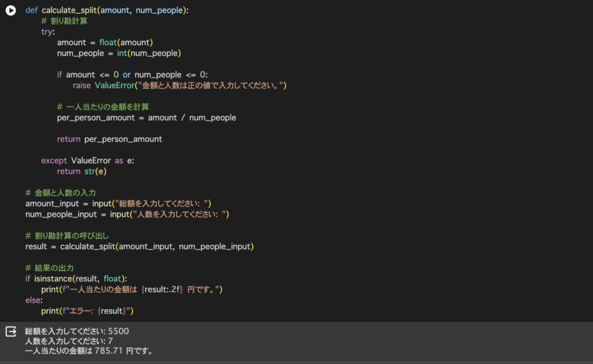Click the 一人当たりの金額を計算 comment
The image size is (593, 364).
pyautogui.click(x=103, y=107)
